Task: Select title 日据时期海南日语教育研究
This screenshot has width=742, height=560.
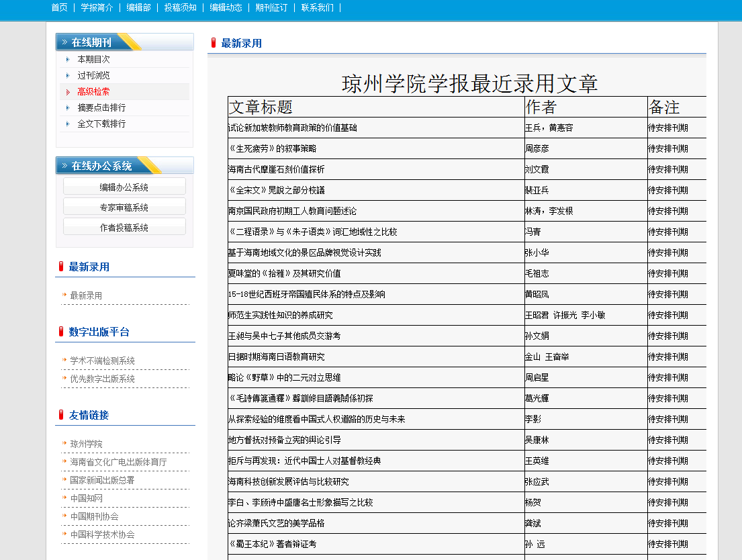Action: tap(277, 357)
